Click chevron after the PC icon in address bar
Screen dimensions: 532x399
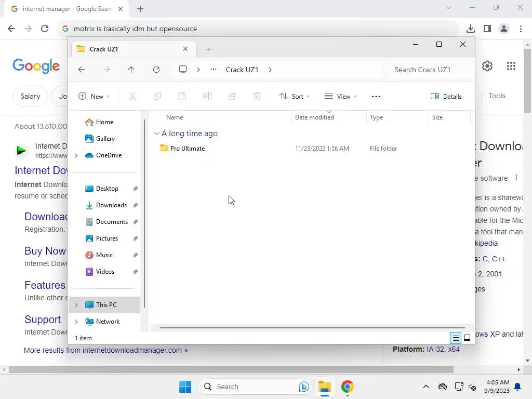[198, 70]
